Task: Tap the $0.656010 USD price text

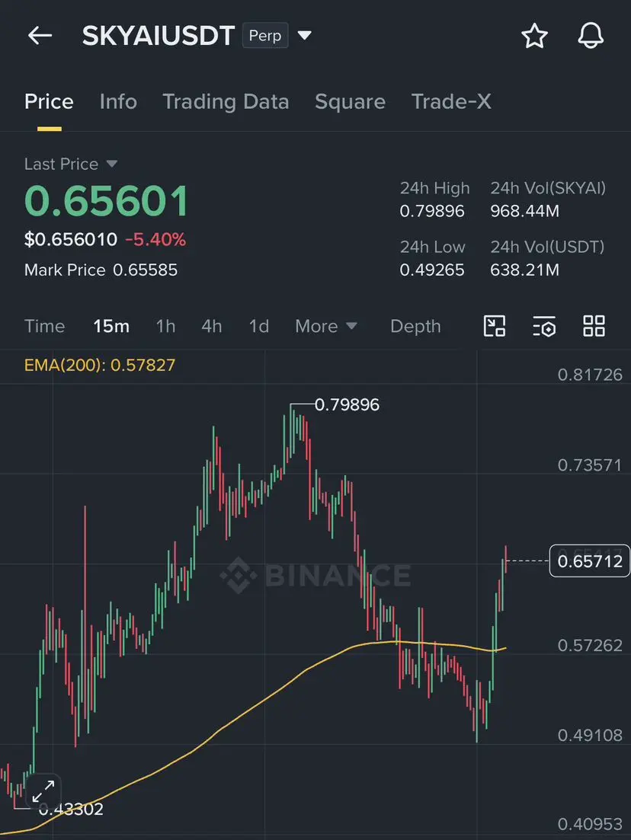Action: (71, 239)
